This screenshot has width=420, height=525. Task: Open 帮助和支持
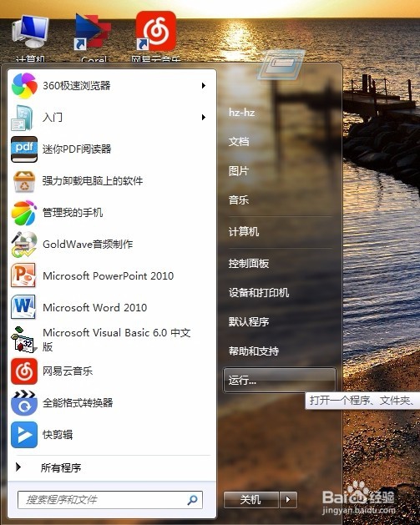click(254, 351)
